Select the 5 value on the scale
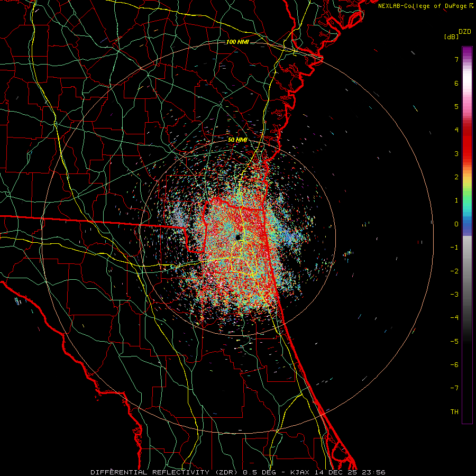Screen dimensions: 476x476 pyautogui.click(x=456, y=106)
